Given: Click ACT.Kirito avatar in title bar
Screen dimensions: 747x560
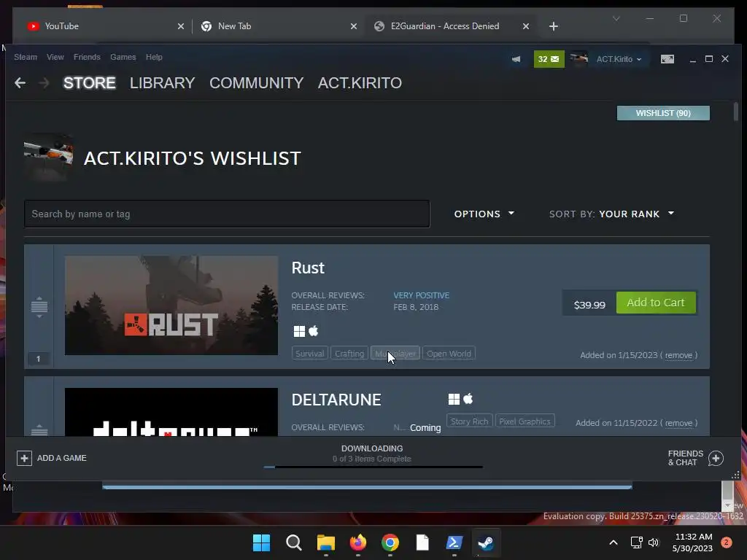Looking at the screenshot, I should (x=578, y=59).
